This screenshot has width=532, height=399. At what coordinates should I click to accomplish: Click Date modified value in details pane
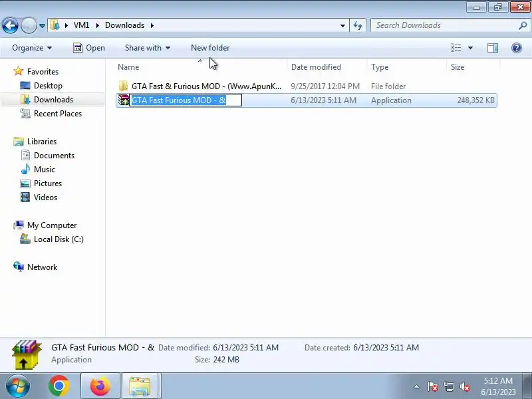pos(245,348)
